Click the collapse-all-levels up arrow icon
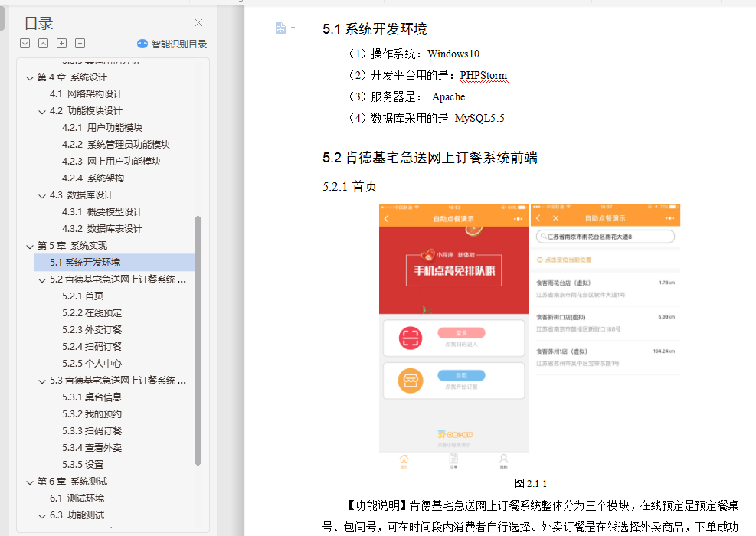 click(44, 44)
